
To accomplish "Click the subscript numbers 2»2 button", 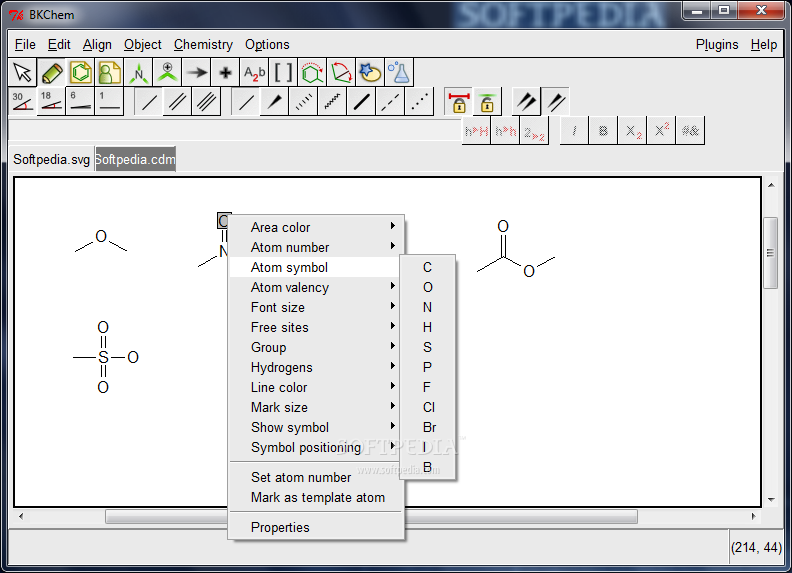I will [534, 131].
